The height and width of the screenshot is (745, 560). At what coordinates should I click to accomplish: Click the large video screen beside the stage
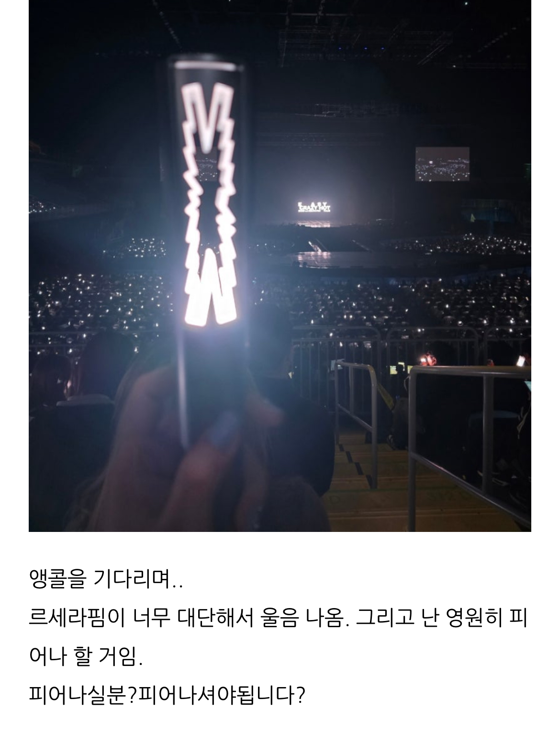442,164
